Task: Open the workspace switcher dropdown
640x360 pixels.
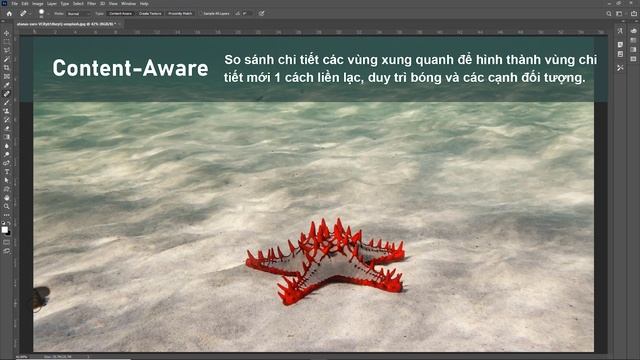Action: tap(620, 13)
